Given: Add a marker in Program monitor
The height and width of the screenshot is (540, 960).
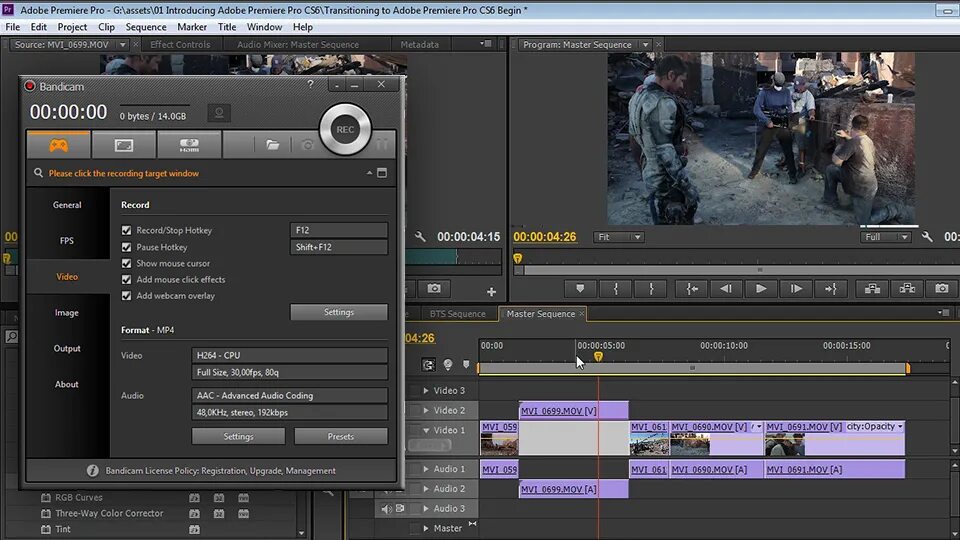Looking at the screenshot, I should coord(580,288).
